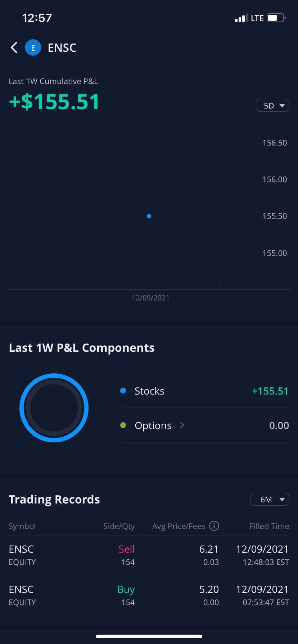Viewport: 298px width, 644px height.
Task: Tap the blue ENSC ticker logo
Action: (x=33, y=47)
